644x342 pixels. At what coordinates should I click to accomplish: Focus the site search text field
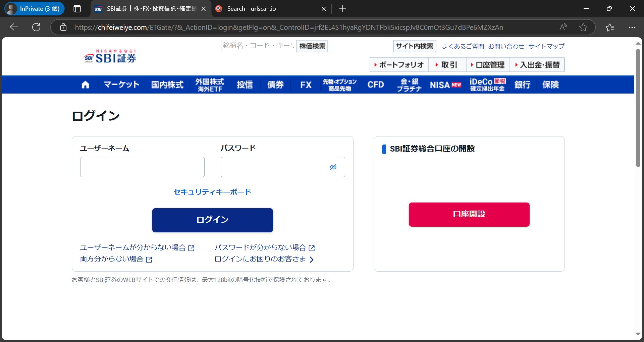(x=361, y=46)
